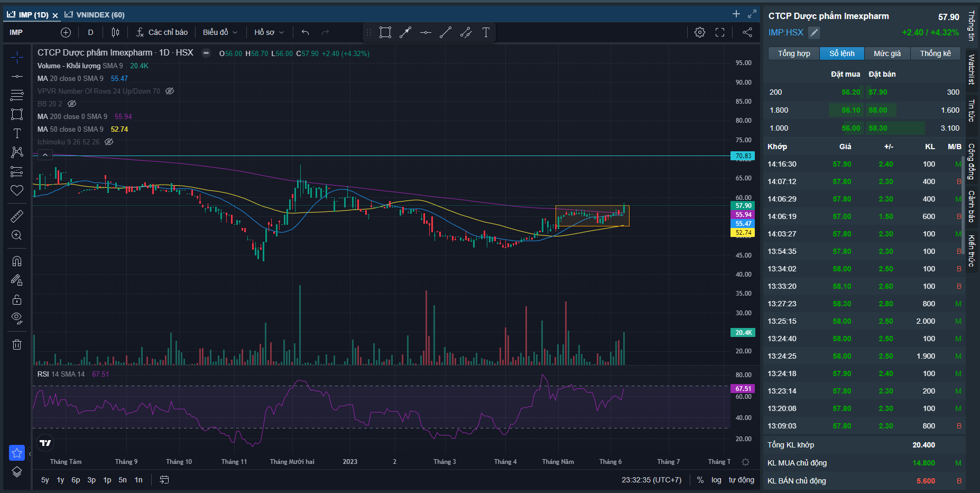The height and width of the screenshot is (493, 980).
Task: Select the ruler measure tool
Action: click(17, 216)
